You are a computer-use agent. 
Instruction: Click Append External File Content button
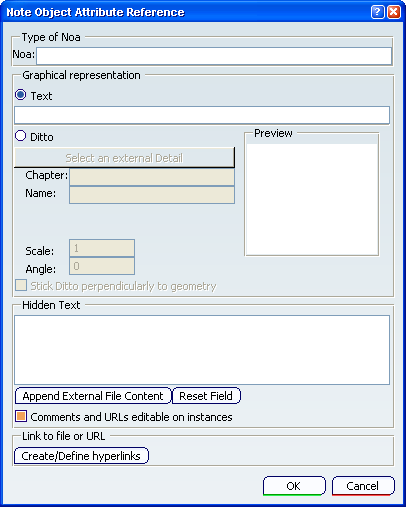point(93,396)
